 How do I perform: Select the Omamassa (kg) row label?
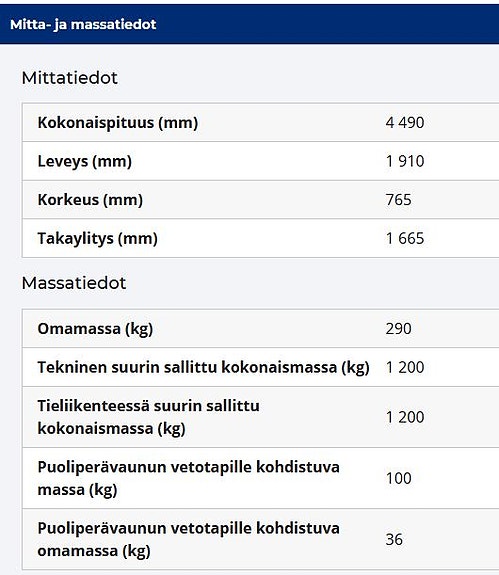(x=95, y=329)
